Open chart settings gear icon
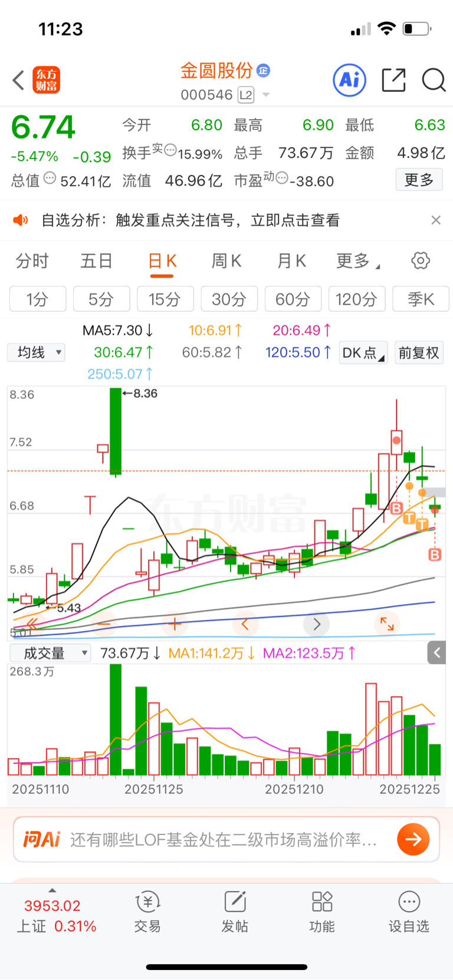 (x=421, y=260)
